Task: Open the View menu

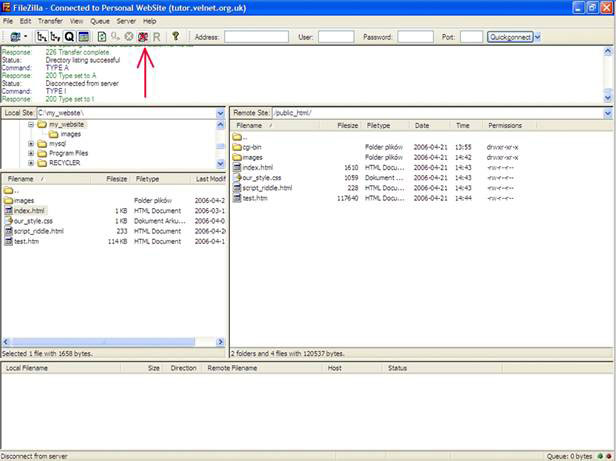Action: click(x=76, y=21)
